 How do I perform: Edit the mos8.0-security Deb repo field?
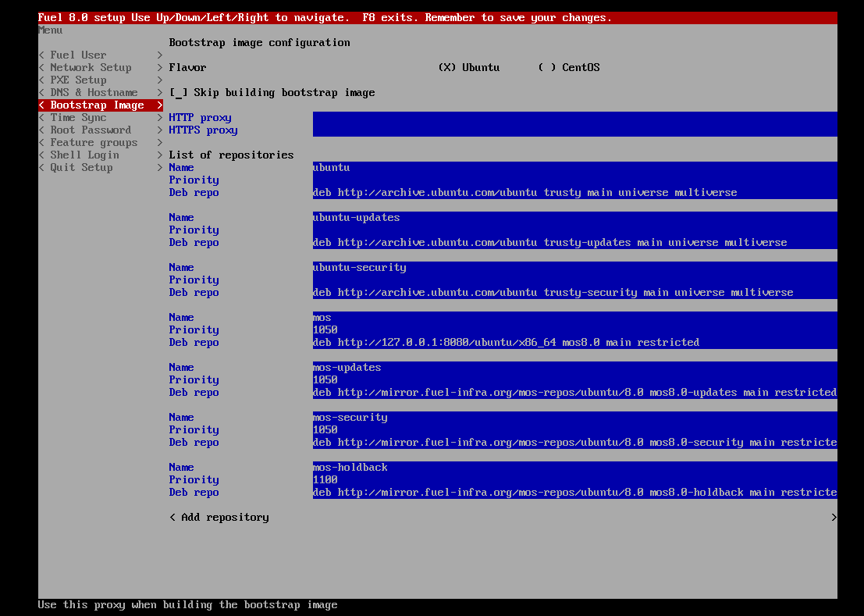click(574, 443)
